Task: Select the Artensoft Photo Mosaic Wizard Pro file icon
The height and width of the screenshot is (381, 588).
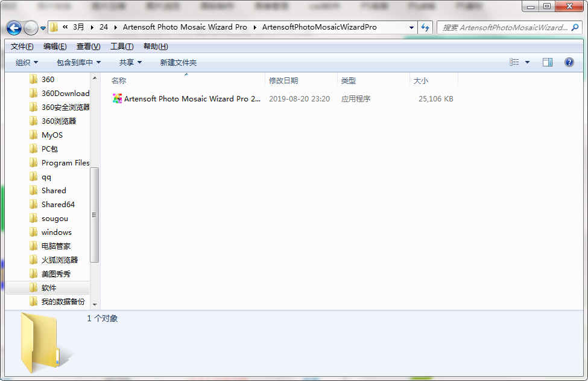Action: coord(118,99)
